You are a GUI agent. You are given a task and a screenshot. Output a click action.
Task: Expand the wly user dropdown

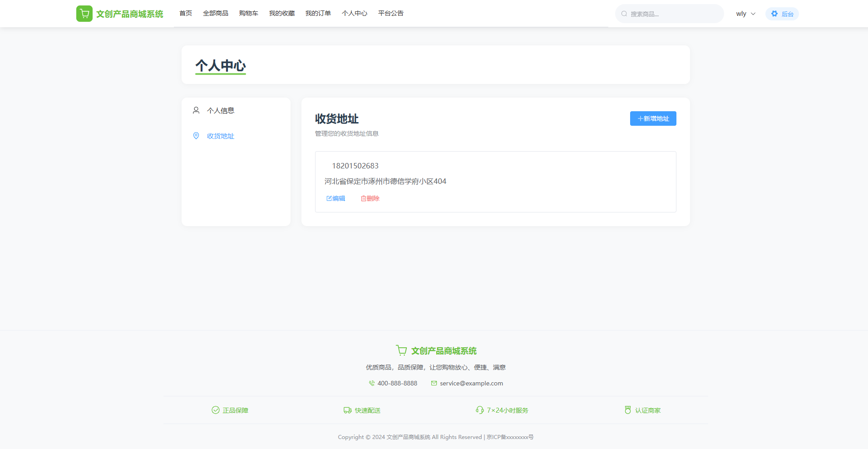[x=745, y=14]
